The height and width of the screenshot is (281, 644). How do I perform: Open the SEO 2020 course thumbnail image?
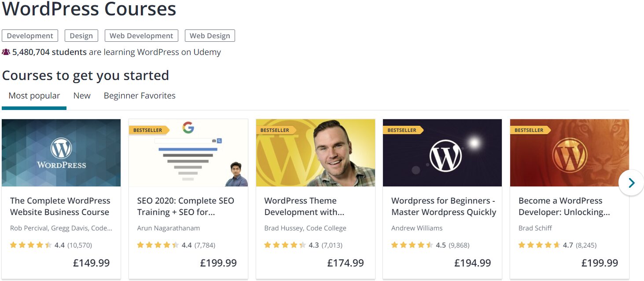pos(188,153)
